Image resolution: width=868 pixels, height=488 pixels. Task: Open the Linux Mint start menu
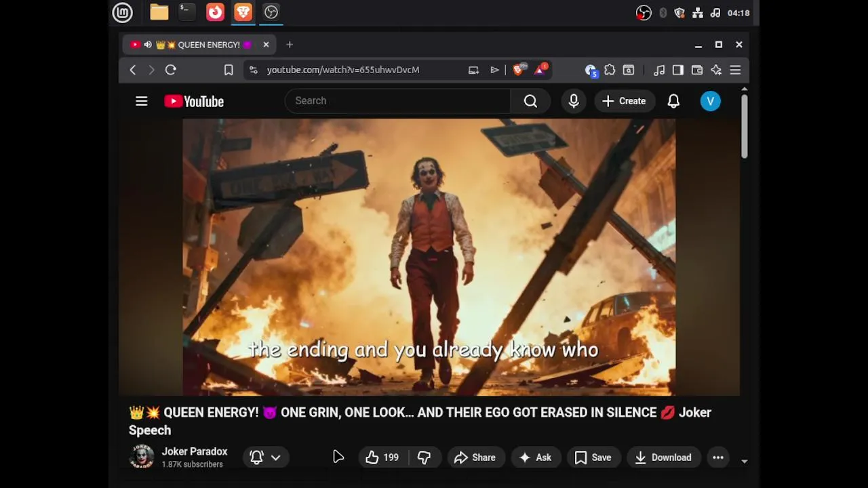[x=122, y=12]
